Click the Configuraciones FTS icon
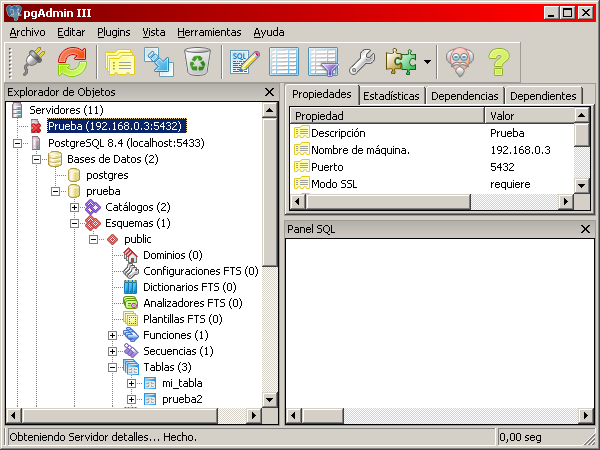Image resolution: width=600 pixels, height=450 pixels. tap(130, 271)
